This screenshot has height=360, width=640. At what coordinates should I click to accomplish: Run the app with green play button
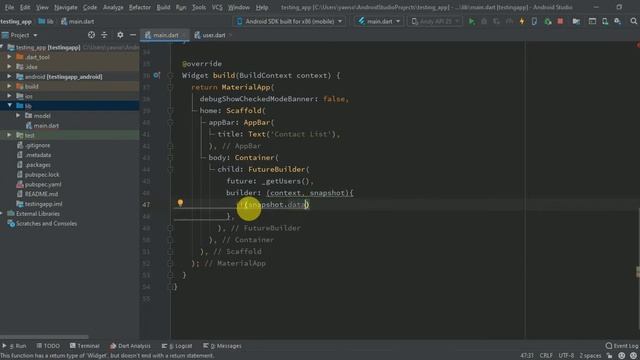click(x=471, y=21)
